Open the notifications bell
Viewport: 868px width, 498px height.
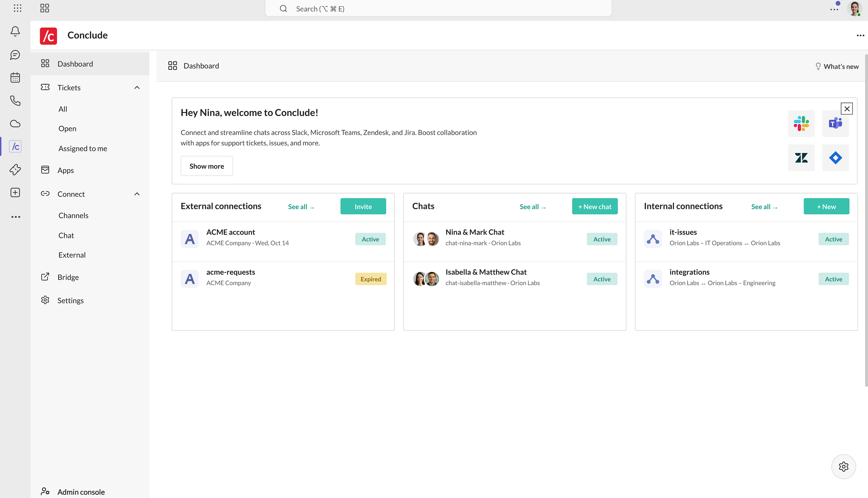coord(15,31)
